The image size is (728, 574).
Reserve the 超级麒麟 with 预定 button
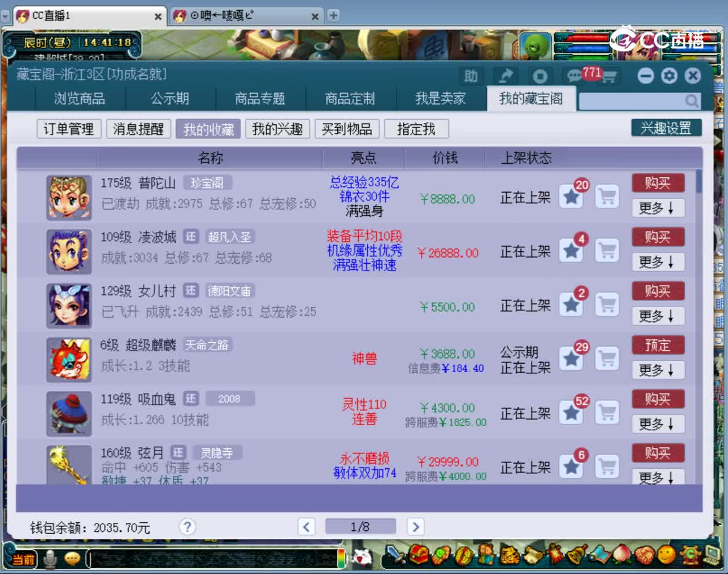click(658, 345)
